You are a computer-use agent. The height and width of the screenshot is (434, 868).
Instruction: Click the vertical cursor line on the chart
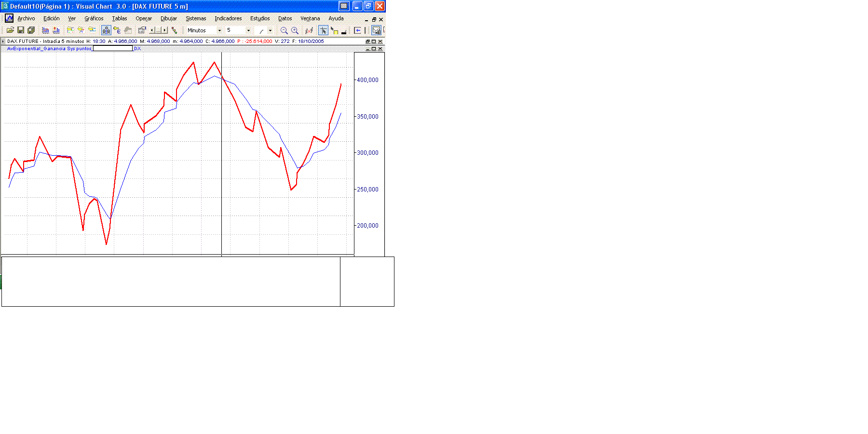(x=221, y=154)
